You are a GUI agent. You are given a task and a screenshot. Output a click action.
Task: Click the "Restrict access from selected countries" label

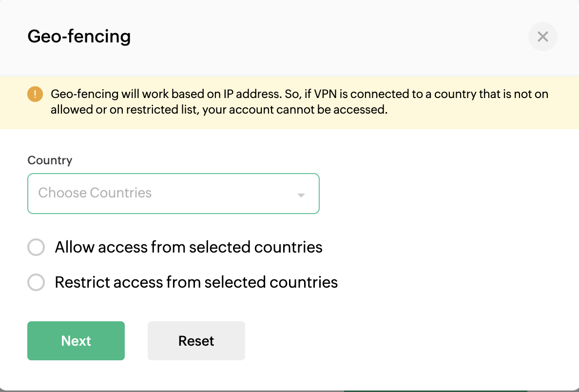196,282
